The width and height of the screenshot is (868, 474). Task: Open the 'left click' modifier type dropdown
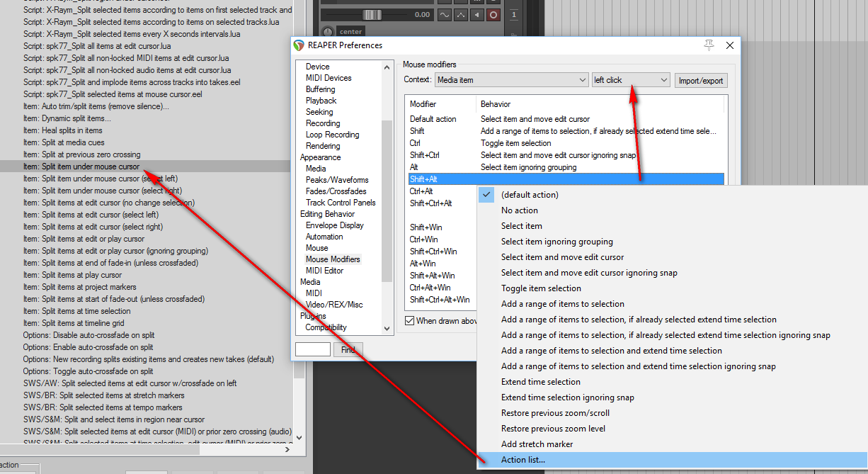631,80
